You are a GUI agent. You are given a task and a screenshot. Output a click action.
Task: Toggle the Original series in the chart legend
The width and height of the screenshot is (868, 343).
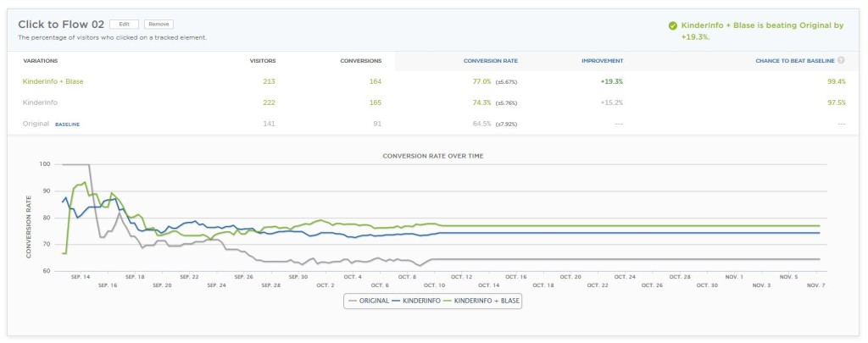tap(370, 300)
